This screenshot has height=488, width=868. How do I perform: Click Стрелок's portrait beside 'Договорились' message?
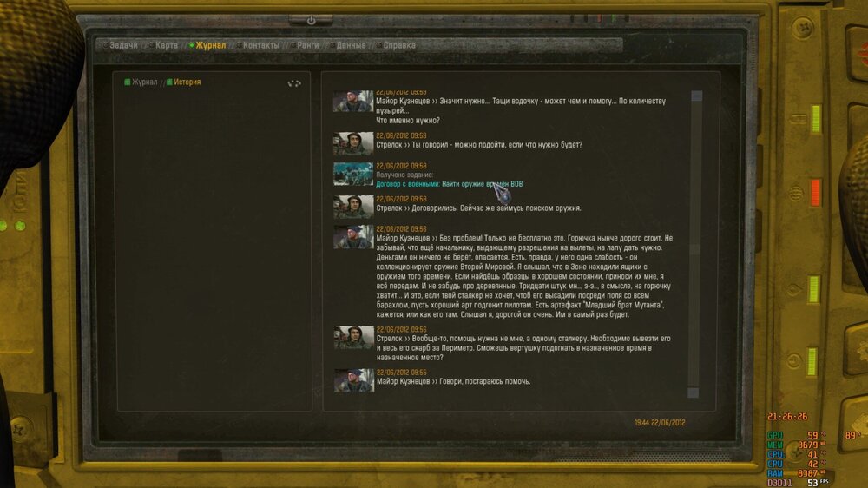pos(353,207)
